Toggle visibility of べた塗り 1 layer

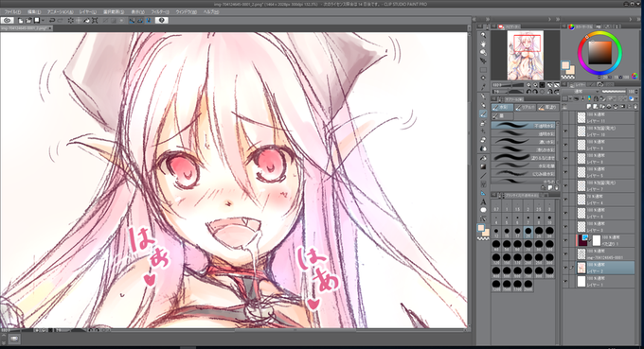[565, 240]
